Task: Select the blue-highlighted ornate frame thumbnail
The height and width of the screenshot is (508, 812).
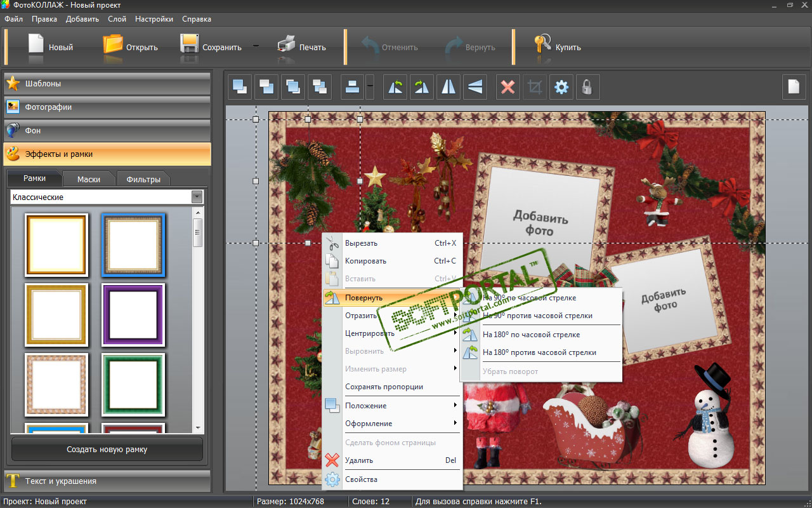Action: click(x=133, y=245)
